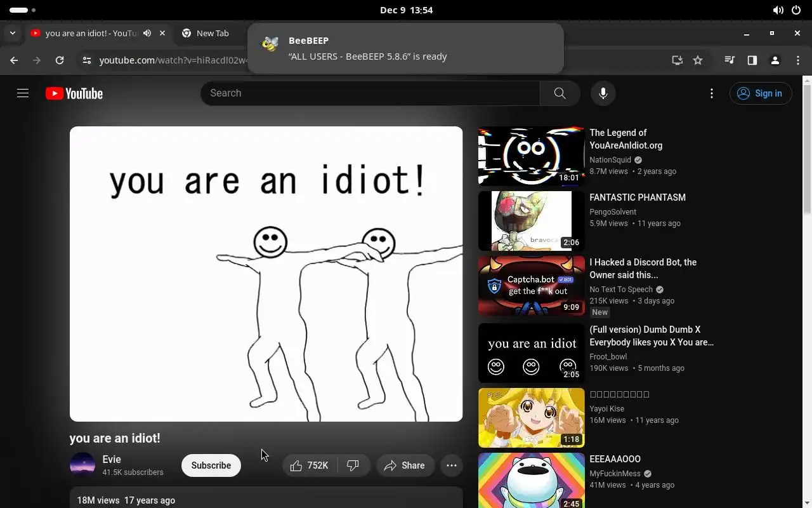Image resolution: width=812 pixels, height=508 pixels.
Task: Click the 'New' badge under Discord Bot video
Action: point(599,312)
